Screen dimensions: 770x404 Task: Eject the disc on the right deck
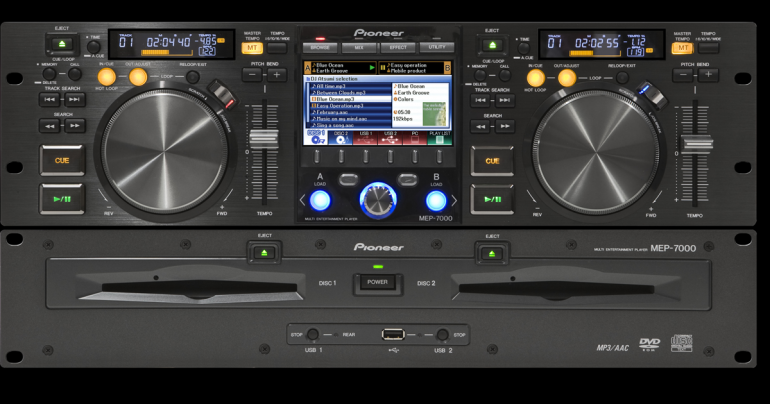click(492, 46)
